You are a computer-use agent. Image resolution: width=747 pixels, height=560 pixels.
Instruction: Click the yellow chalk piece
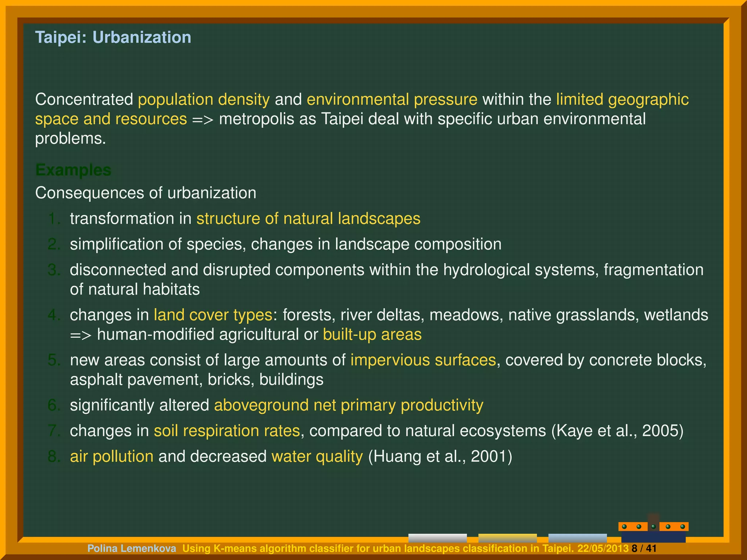coord(507,538)
